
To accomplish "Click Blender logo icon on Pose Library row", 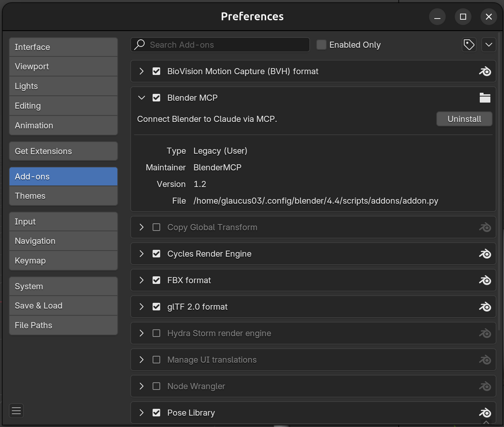I will point(485,412).
